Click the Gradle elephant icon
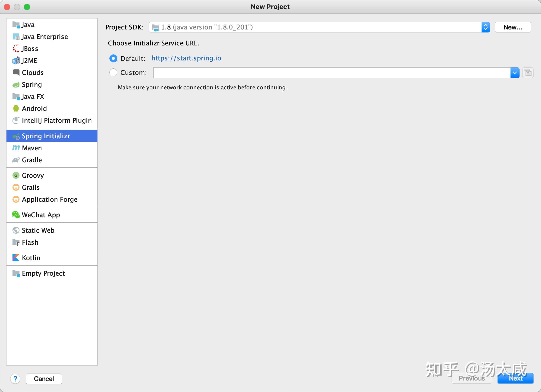Screen dimensions: 541x392 click(16, 160)
